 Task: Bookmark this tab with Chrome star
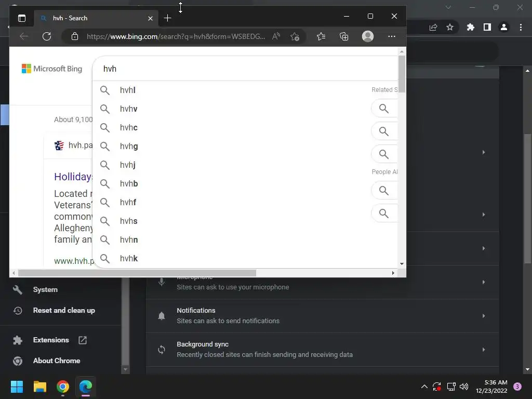coord(450,27)
